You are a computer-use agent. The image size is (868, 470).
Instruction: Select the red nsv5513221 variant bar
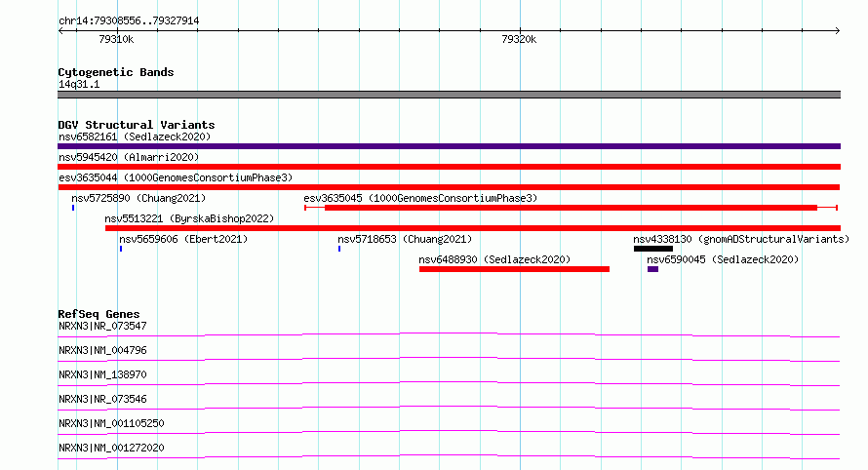(473, 228)
